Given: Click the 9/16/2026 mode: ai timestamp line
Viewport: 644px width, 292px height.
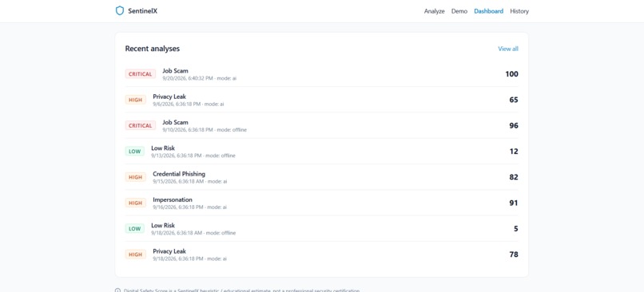Looking at the screenshot, I should pyautogui.click(x=189, y=207).
